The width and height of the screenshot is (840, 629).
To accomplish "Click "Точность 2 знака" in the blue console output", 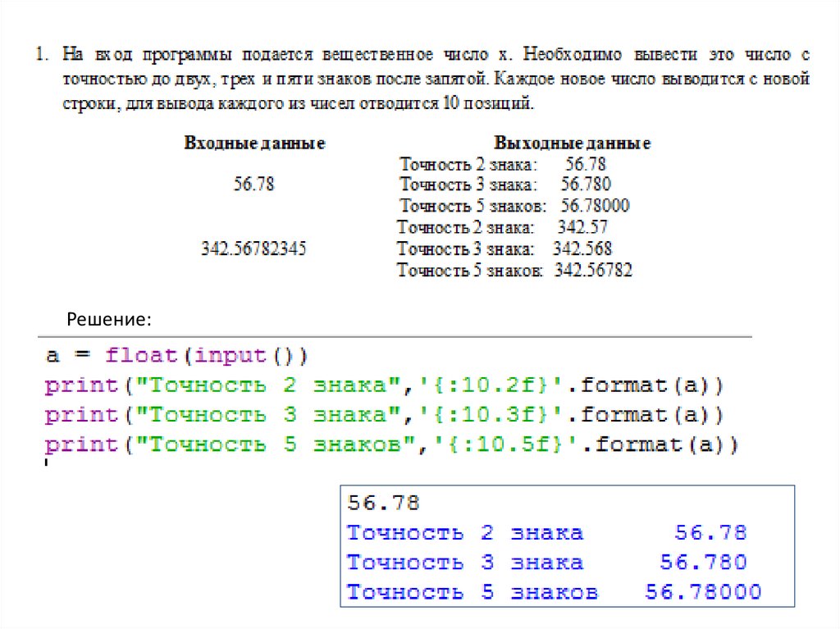I will 464,533.
